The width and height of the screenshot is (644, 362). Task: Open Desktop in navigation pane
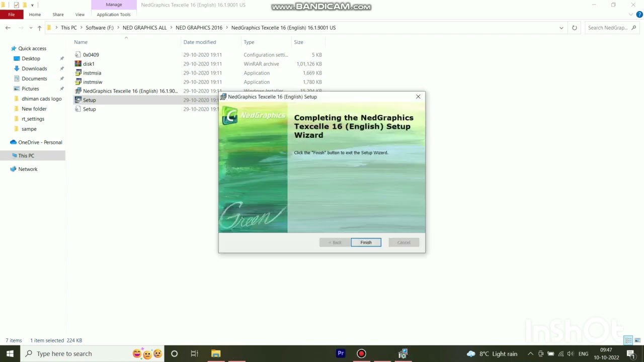coord(31,58)
